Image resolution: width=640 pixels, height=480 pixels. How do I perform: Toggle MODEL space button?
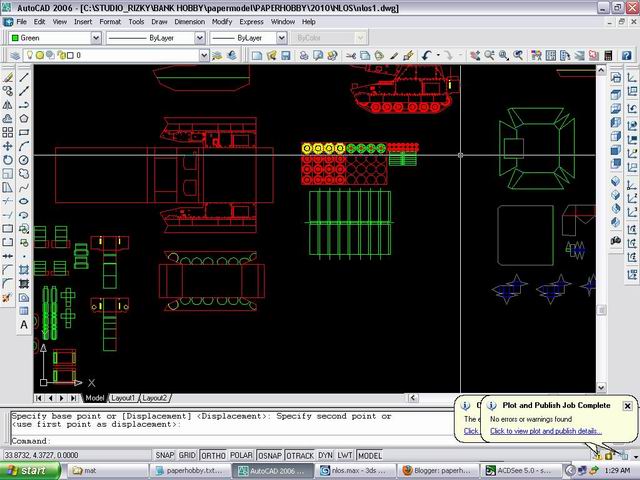pos(370,455)
